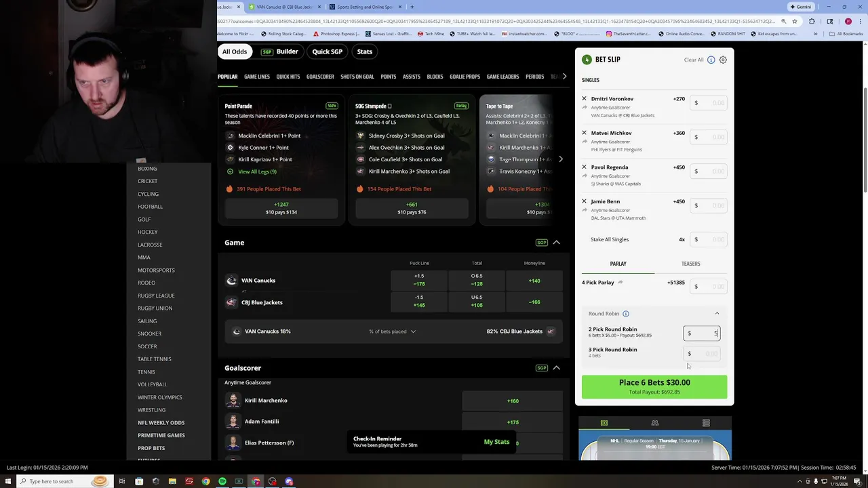Pick Adam Fantilli anytime goalscorer +175

click(x=513, y=422)
